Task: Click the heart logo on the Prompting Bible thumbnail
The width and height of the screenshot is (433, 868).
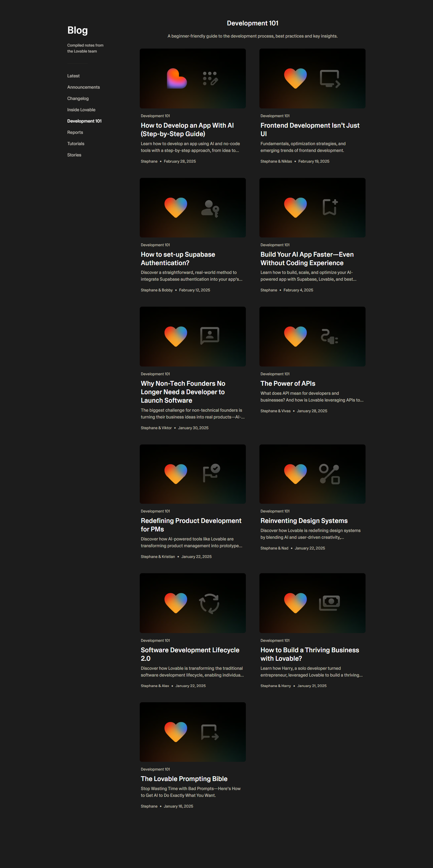Action: coord(176,732)
